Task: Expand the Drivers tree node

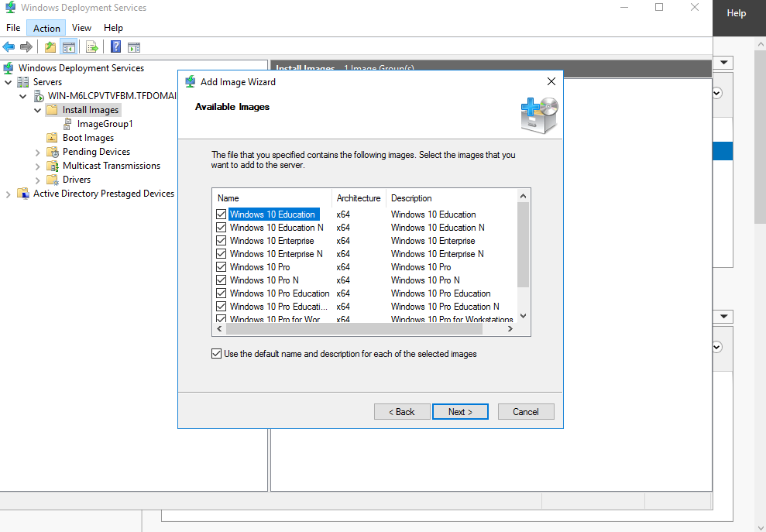Action: click(38, 180)
